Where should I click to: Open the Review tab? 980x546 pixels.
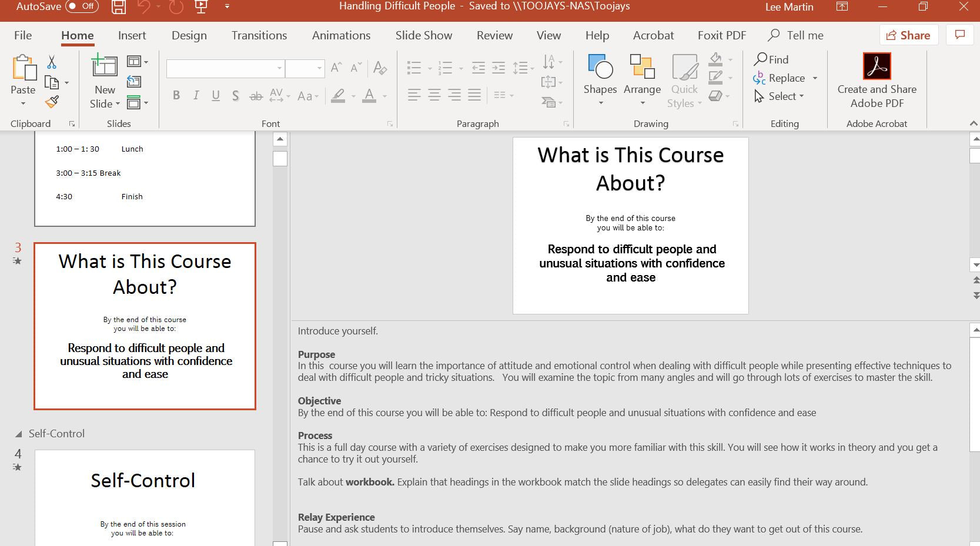pyautogui.click(x=494, y=35)
